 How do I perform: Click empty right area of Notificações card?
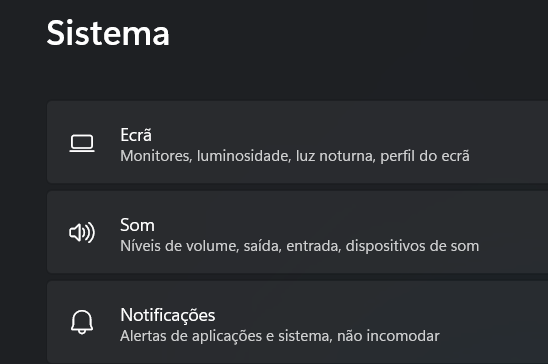click(x=495, y=322)
